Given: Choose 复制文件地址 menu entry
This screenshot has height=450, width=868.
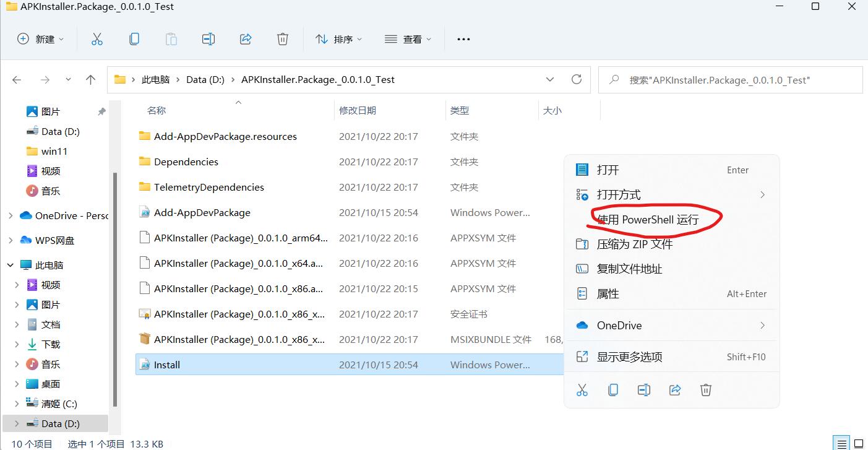Looking at the screenshot, I should pyautogui.click(x=672, y=269).
